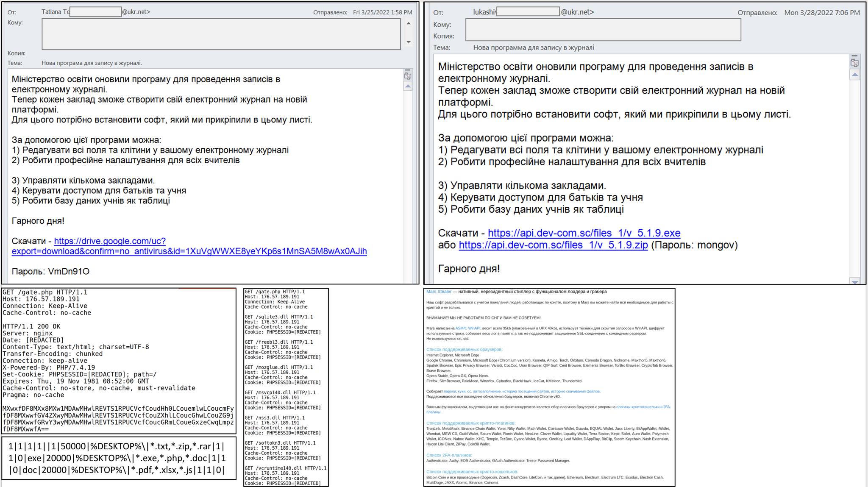Click redacted sender box after lukashiv

point(528,12)
